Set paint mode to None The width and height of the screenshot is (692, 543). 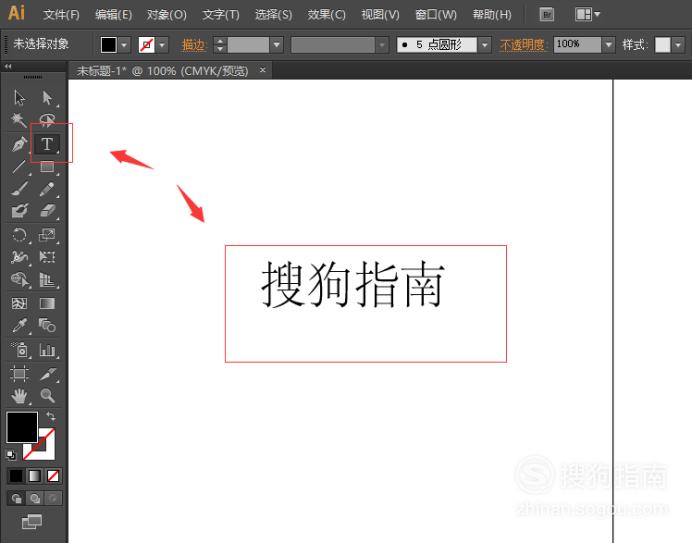(53, 476)
